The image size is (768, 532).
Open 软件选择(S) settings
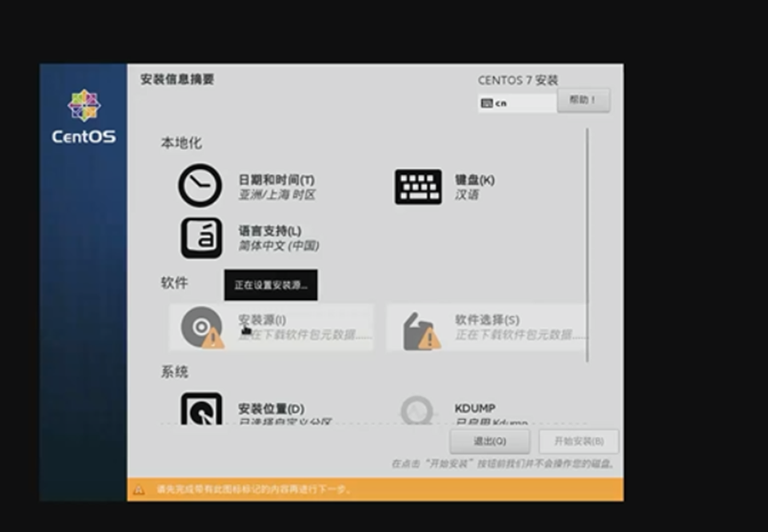[x=487, y=320]
